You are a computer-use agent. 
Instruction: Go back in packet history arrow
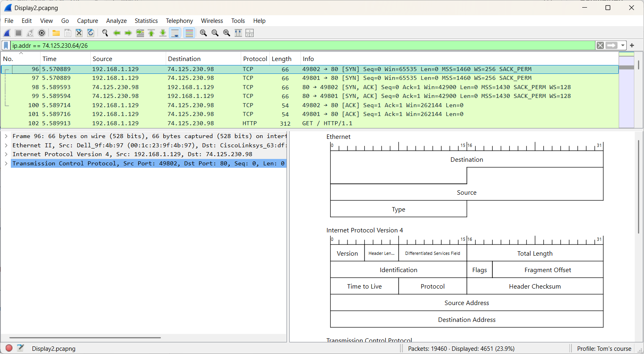pyautogui.click(x=117, y=33)
